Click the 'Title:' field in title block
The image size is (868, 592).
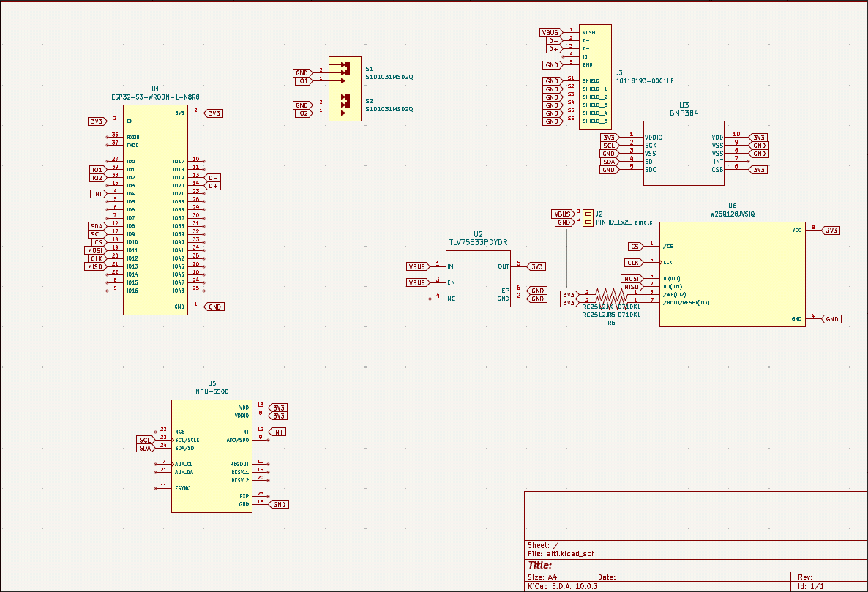(539, 566)
